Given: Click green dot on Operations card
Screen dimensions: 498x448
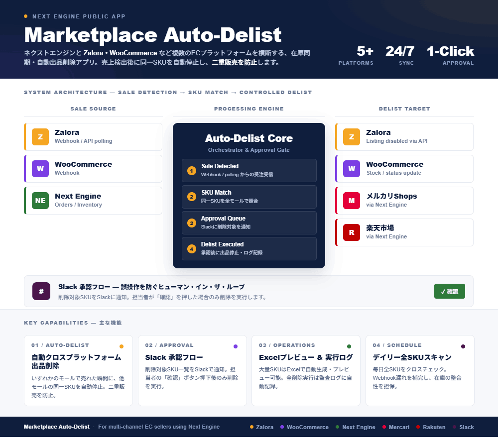Looking at the screenshot, I should 349,346.
